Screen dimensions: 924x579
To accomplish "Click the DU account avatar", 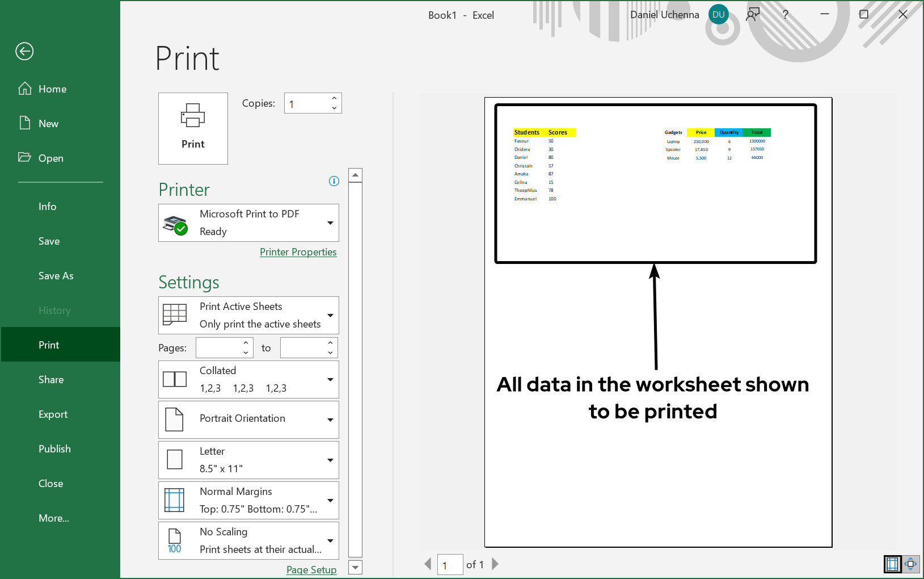I will coord(719,15).
